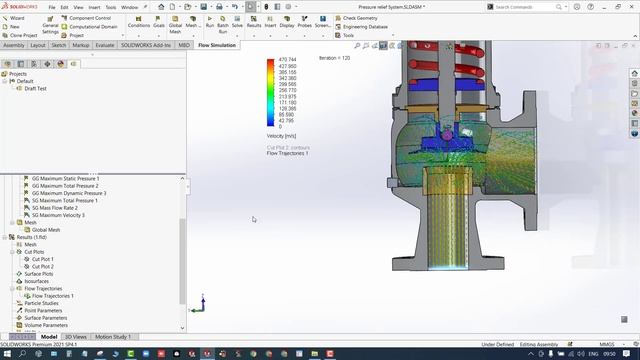This screenshot has height=360, width=640.
Task: Select Draft Test project
Action: point(35,89)
